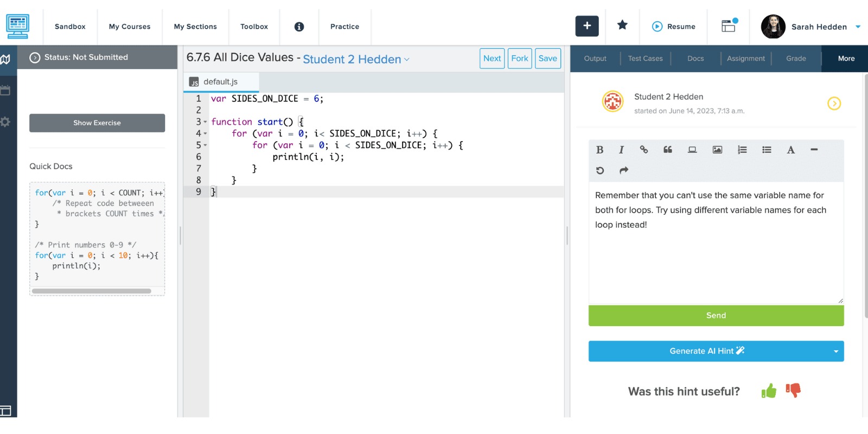Image resolution: width=868 pixels, height=434 pixels.
Task: Insert an image into the hint message
Action: [717, 150]
